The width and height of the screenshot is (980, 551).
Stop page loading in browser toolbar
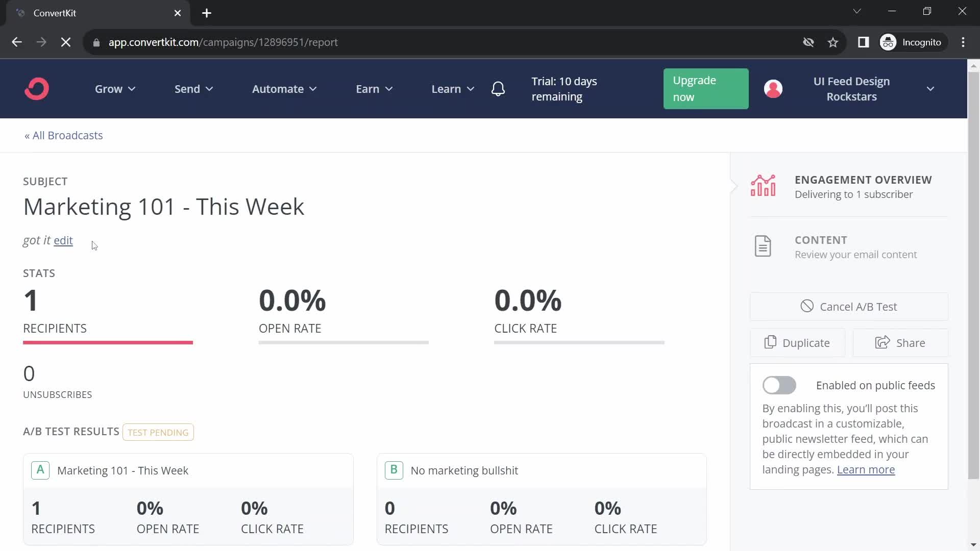(66, 42)
